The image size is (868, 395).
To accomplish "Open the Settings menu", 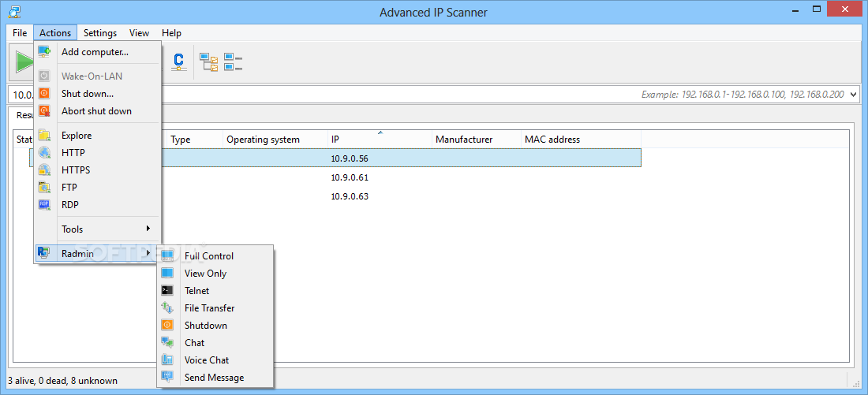I will (100, 33).
